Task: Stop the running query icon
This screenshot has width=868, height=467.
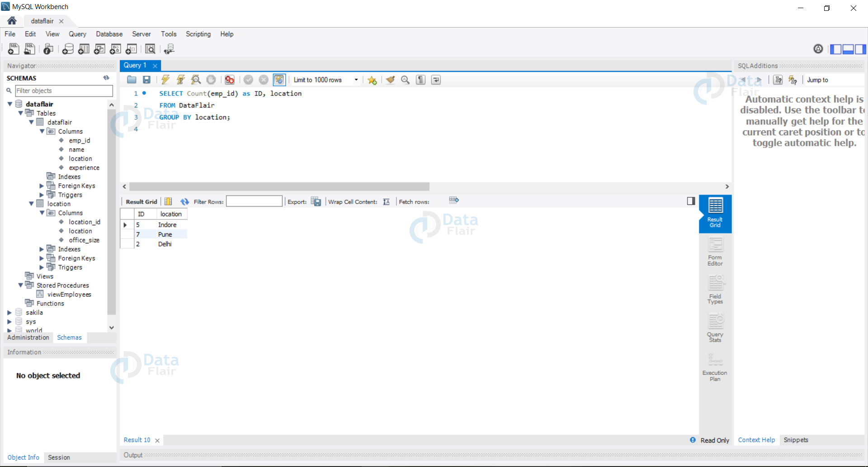Action: pos(211,80)
